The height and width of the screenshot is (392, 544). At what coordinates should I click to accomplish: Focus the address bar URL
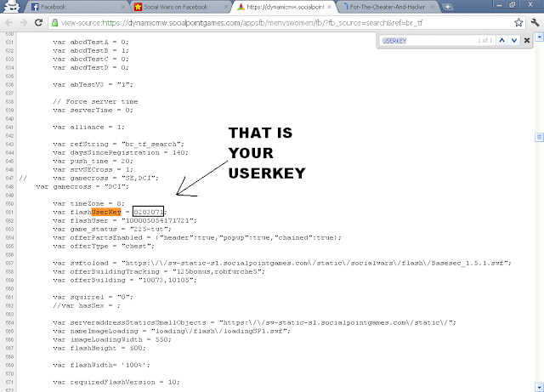point(241,23)
